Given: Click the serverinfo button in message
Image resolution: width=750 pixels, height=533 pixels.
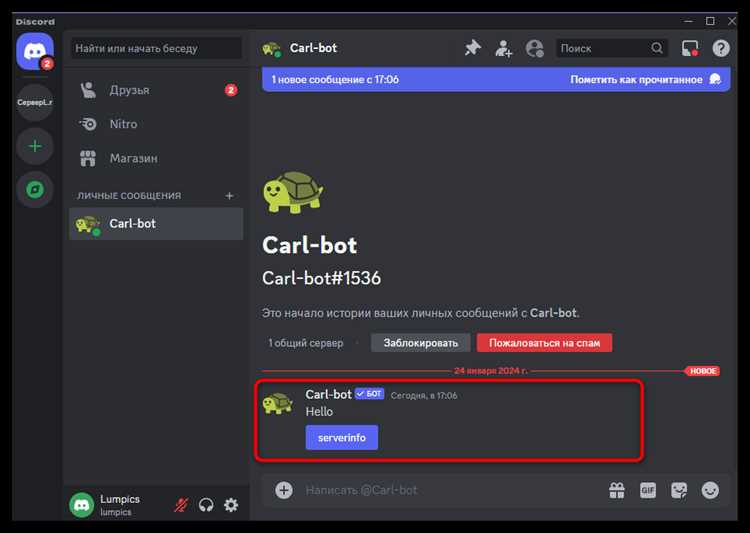Looking at the screenshot, I should [342, 437].
